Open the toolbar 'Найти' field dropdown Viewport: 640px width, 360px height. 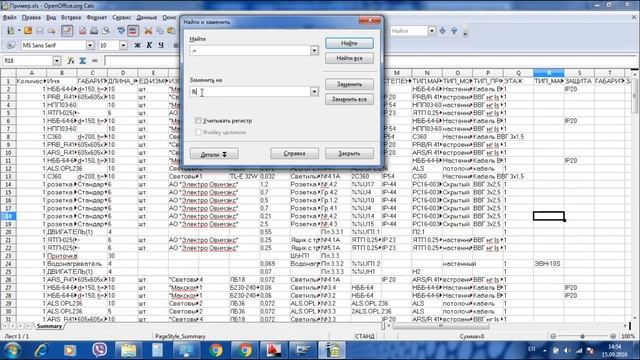432,31
